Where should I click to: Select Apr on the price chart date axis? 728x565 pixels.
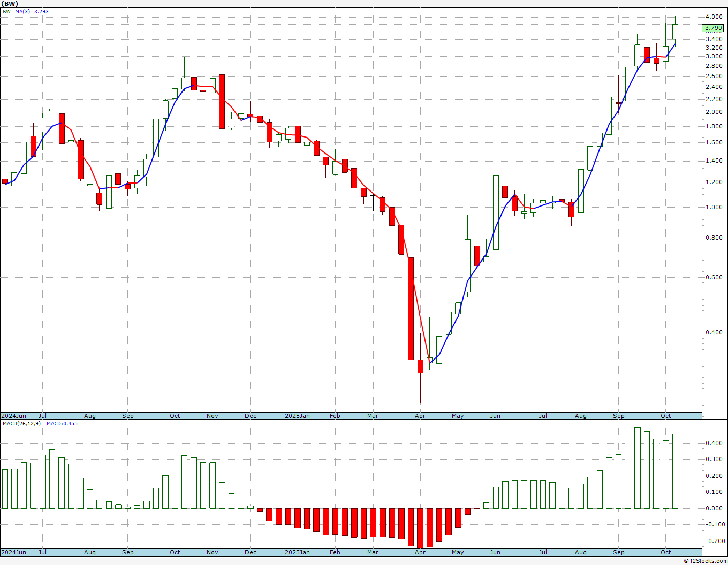tap(420, 416)
